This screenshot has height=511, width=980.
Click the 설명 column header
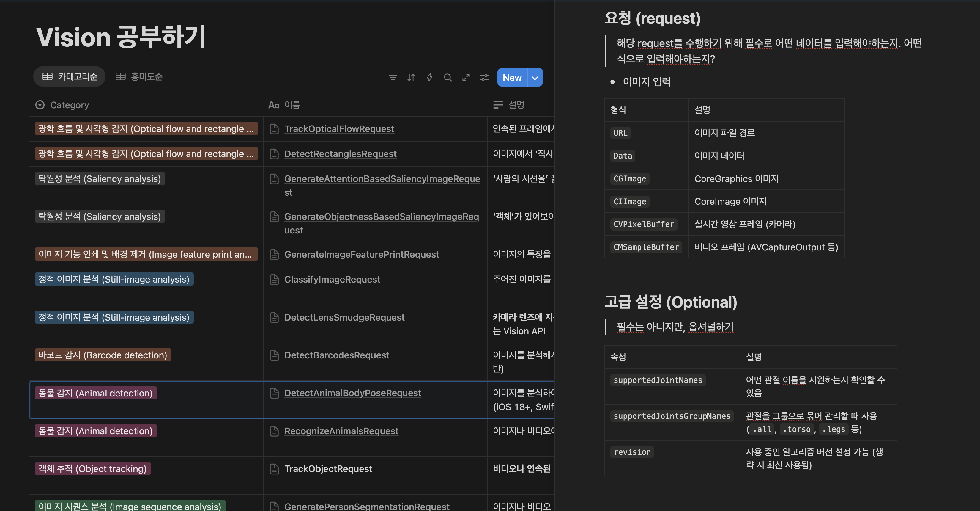coord(516,105)
